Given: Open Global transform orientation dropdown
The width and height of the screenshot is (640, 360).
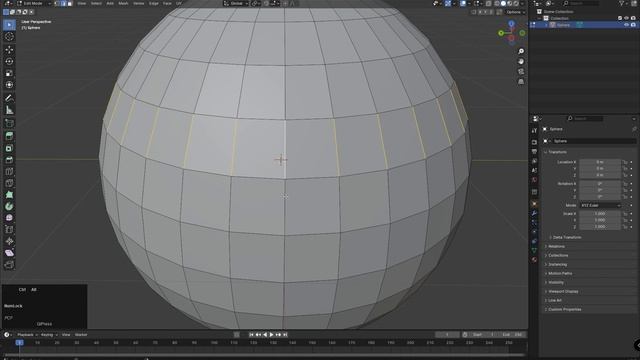Looking at the screenshot, I should [x=236, y=3].
